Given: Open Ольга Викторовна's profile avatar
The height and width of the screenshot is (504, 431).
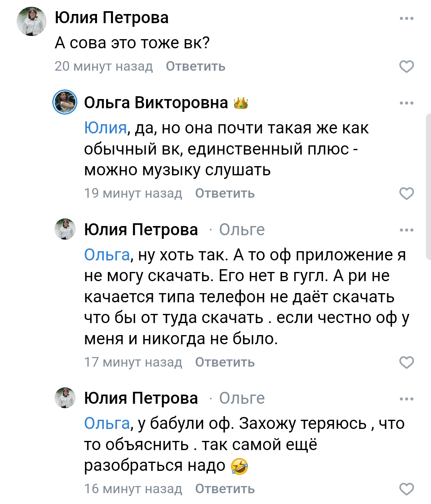Looking at the screenshot, I should [x=65, y=102].
